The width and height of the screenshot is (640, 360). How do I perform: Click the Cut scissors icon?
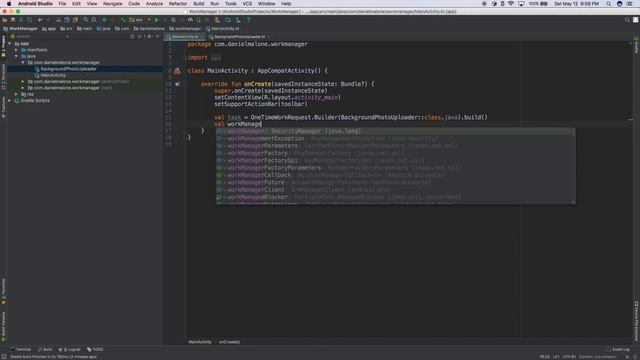(58, 20)
